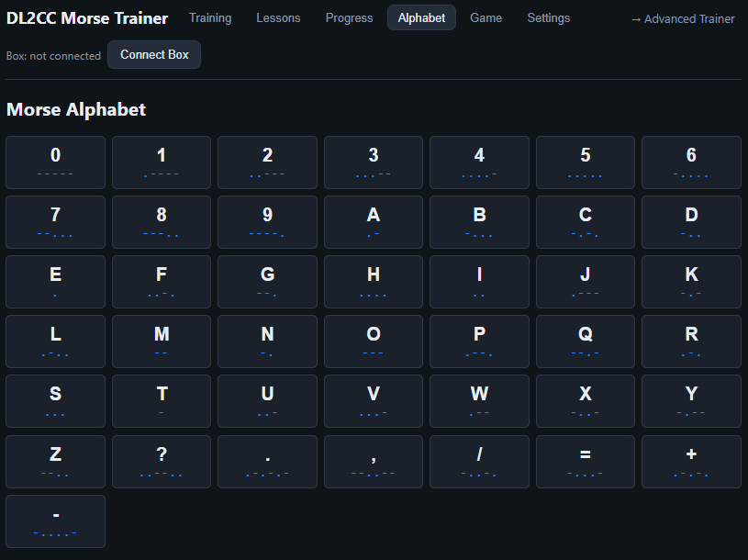Play the letter C card

586,222
